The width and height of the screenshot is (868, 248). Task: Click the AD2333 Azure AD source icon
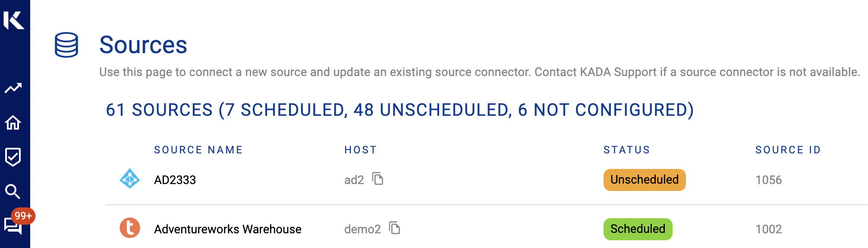point(129,179)
